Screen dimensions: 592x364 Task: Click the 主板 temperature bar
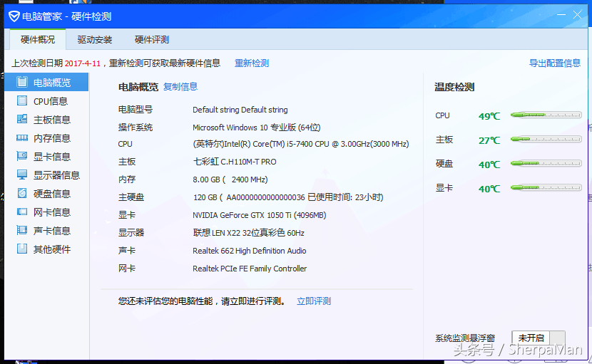click(x=546, y=139)
